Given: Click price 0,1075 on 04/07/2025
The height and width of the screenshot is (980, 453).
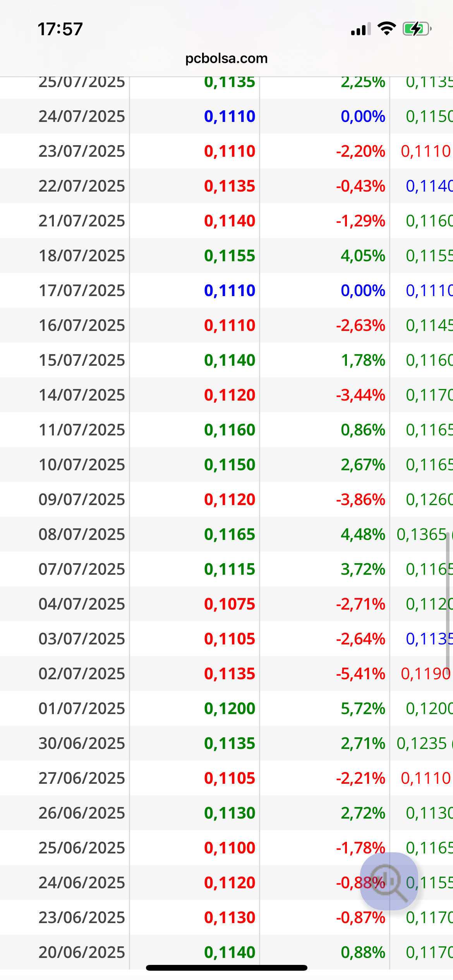Looking at the screenshot, I should [x=230, y=604].
